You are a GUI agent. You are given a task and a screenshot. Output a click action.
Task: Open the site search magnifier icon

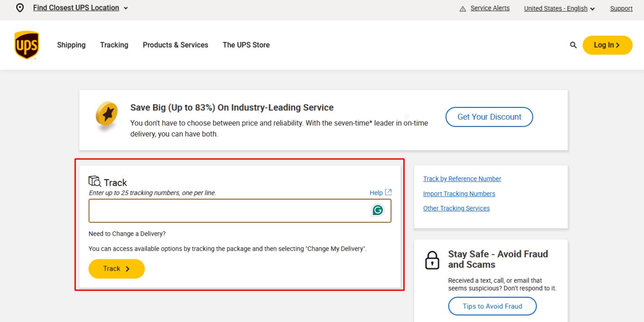pyautogui.click(x=573, y=45)
